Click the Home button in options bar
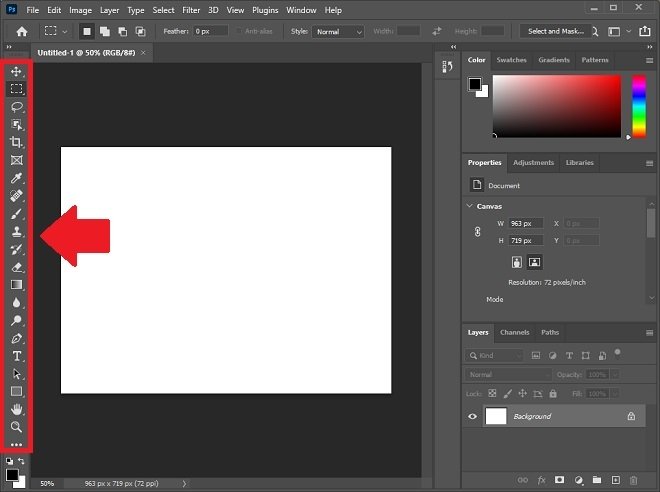The image size is (660, 492). (22, 32)
